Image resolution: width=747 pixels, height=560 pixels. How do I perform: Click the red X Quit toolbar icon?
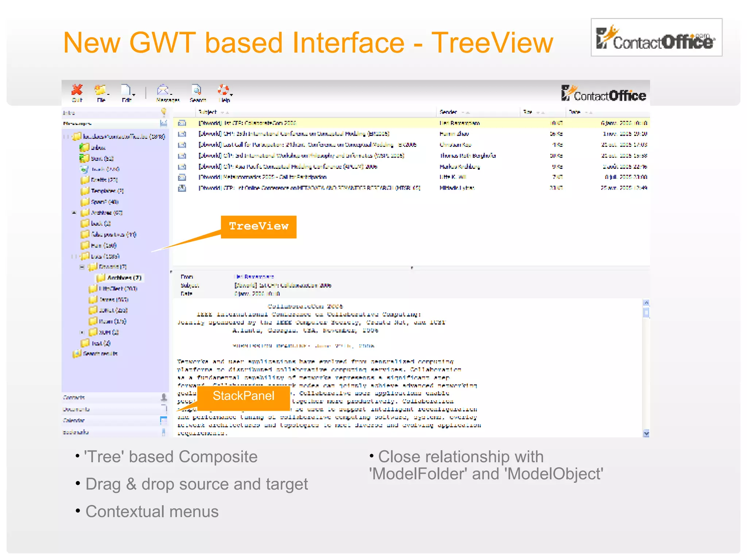[x=77, y=90]
